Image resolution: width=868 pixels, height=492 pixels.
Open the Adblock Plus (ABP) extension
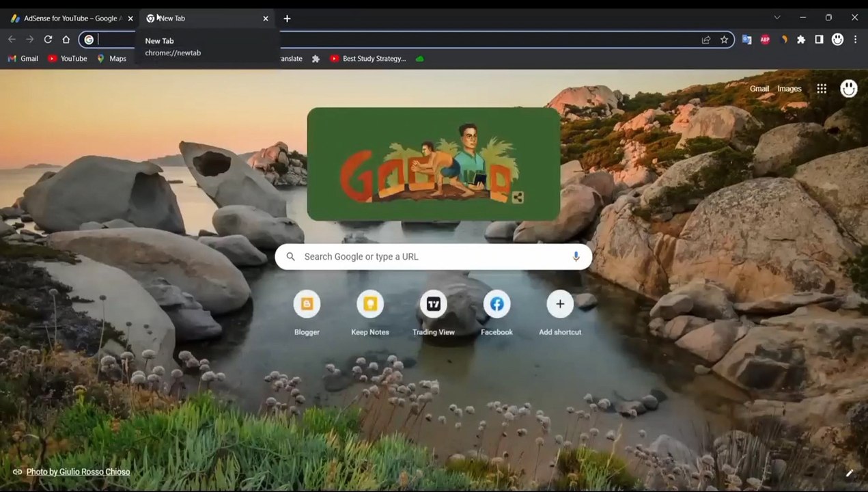[765, 40]
